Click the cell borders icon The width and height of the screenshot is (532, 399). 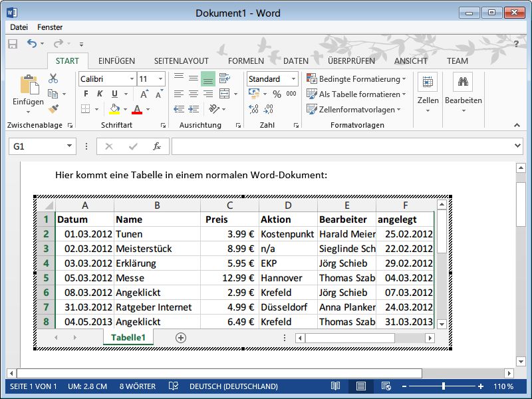86,109
